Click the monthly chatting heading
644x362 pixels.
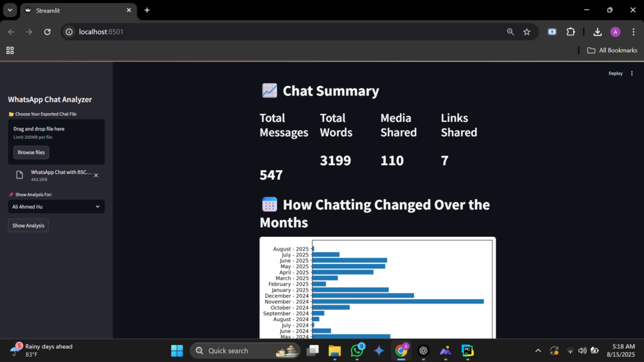tap(375, 213)
